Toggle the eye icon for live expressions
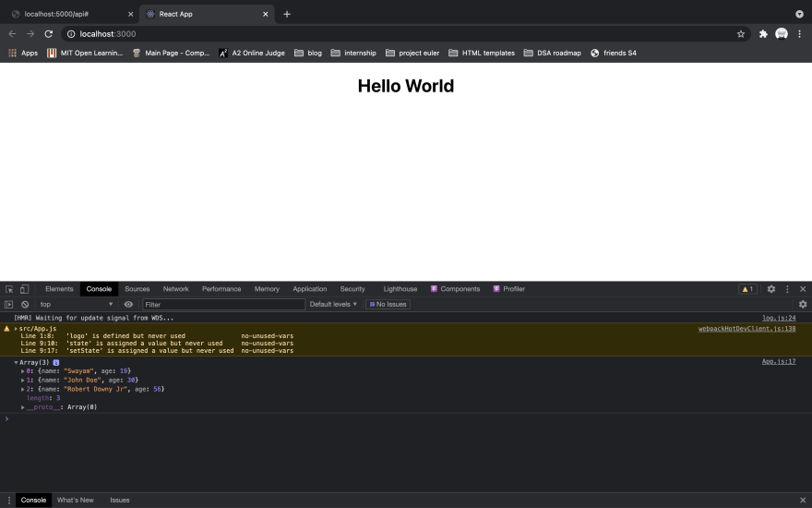Viewport: 812px width, 508px height. click(x=128, y=304)
